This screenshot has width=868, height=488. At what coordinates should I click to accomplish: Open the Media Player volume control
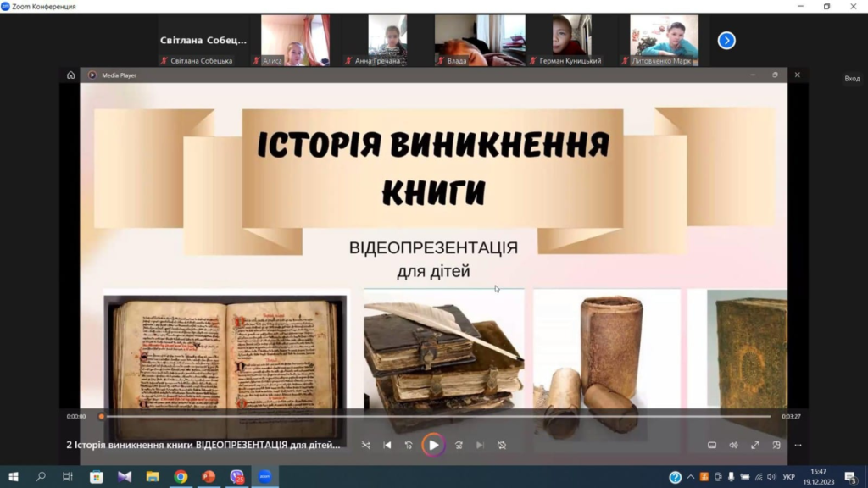point(733,445)
